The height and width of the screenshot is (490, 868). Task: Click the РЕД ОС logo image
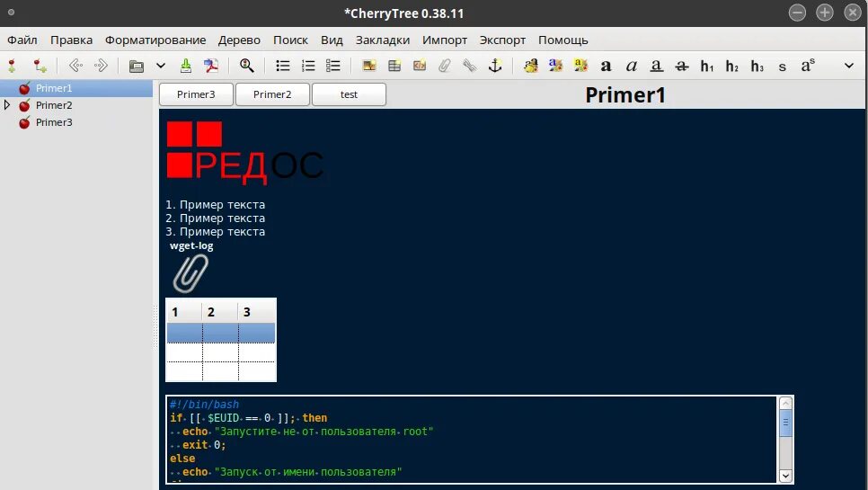click(x=244, y=153)
